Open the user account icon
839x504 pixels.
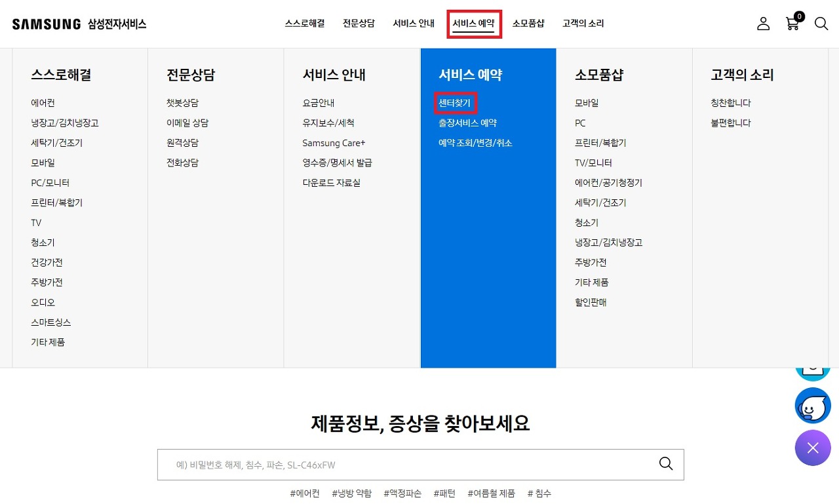coord(763,24)
